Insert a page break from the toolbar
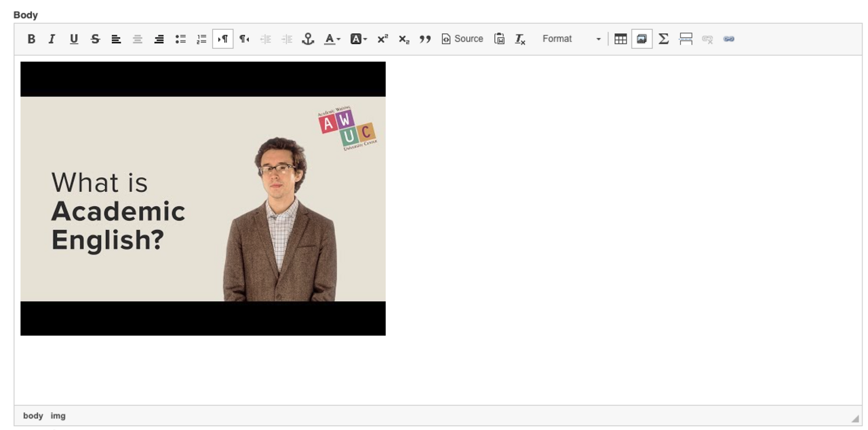The width and height of the screenshot is (868, 430). click(686, 39)
